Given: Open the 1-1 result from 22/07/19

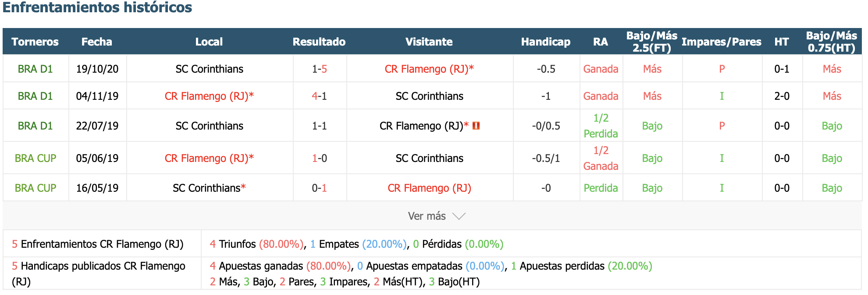Looking at the screenshot, I should [x=319, y=126].
